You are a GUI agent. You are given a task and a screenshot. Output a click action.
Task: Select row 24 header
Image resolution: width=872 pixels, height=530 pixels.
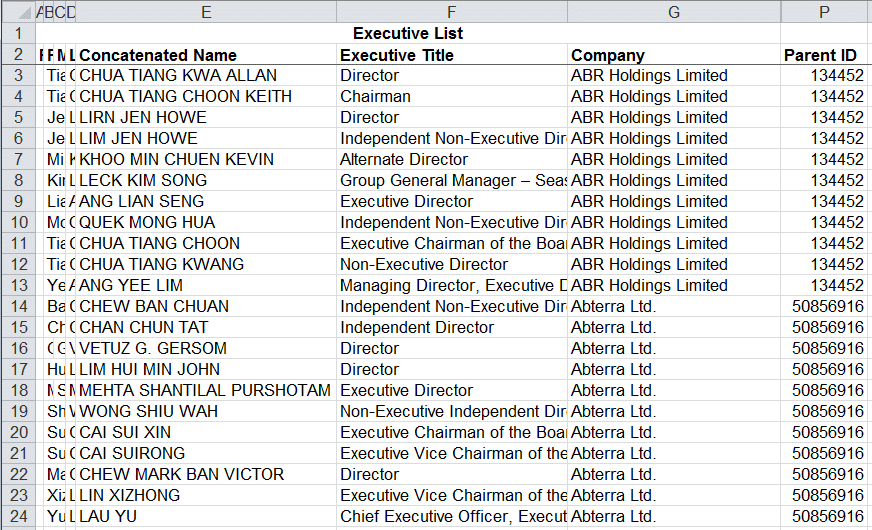(18, 516)
